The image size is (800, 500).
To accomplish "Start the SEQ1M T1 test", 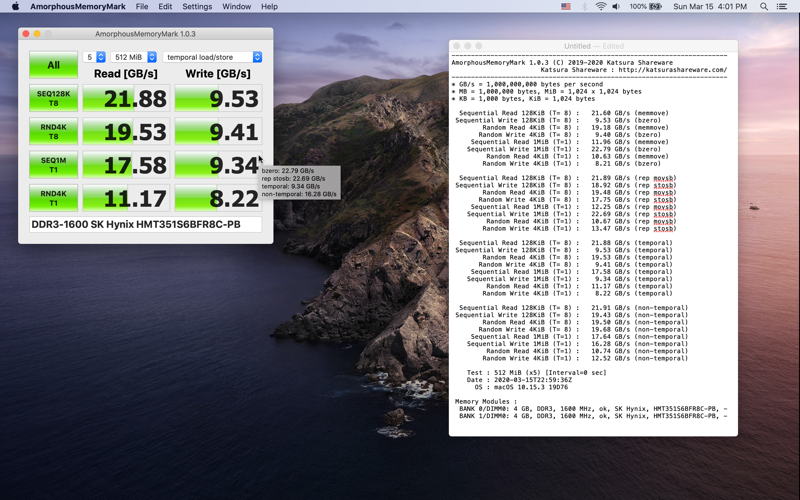I will tap(53, 164).
